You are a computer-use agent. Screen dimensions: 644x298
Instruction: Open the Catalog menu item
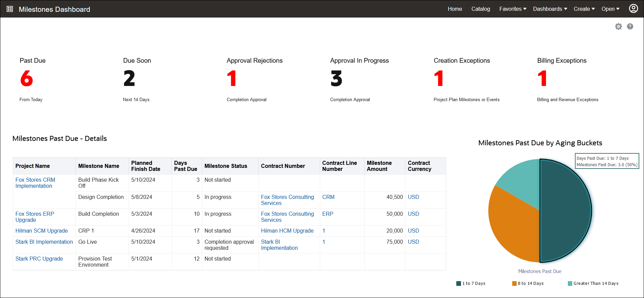click(x=481, y=9)
